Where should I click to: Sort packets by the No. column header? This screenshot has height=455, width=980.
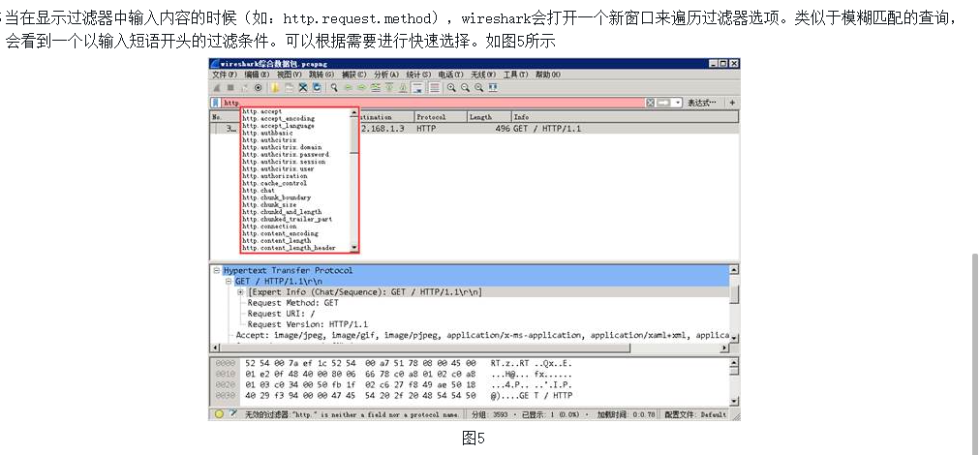pyautogui.click(x=225, y=117)
